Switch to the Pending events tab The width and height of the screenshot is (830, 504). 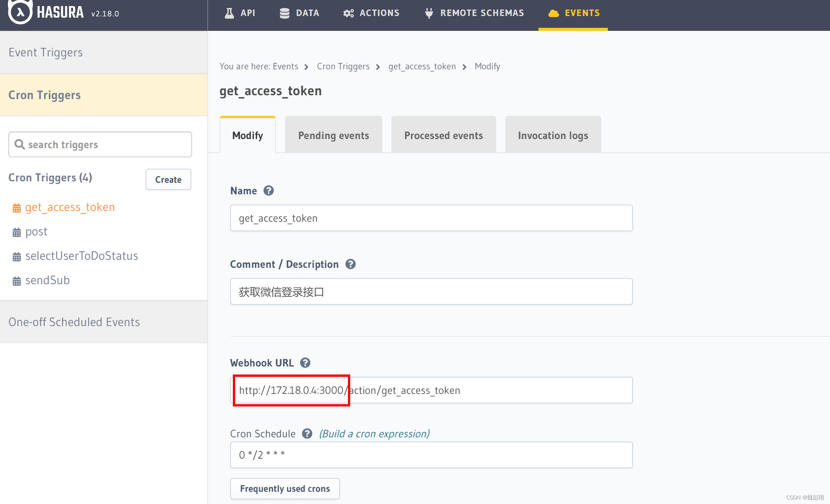(333, 135)
